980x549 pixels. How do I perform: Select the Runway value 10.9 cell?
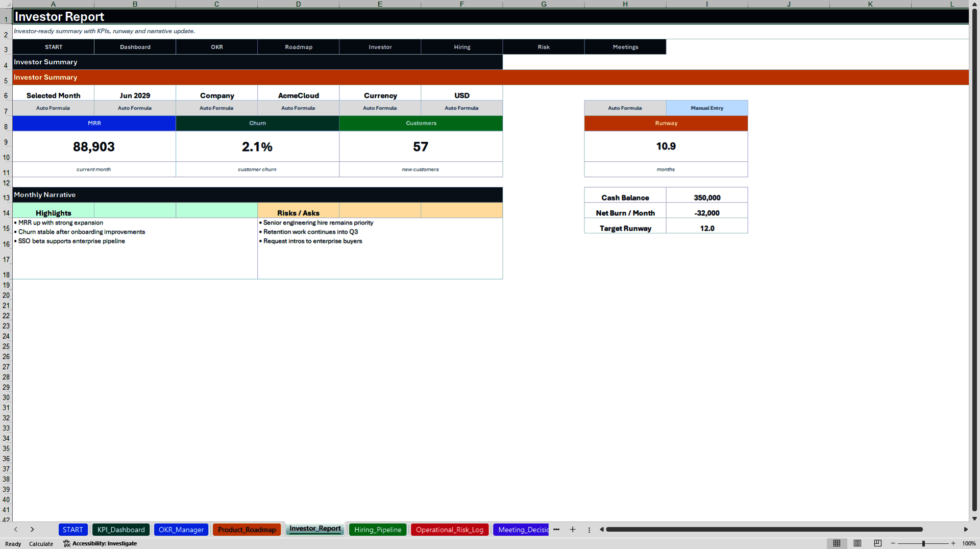[666, 146]
